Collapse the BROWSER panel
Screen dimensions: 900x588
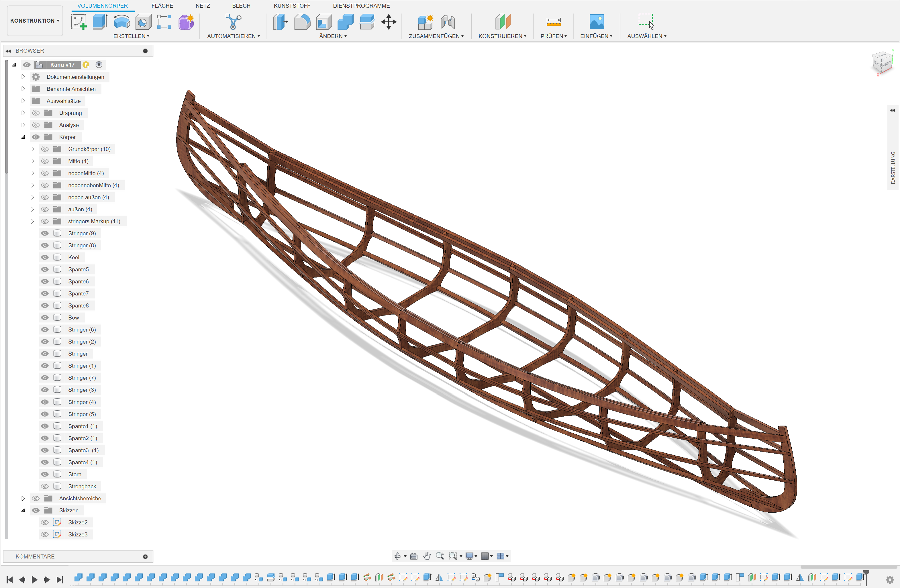(x=9, y=50)
